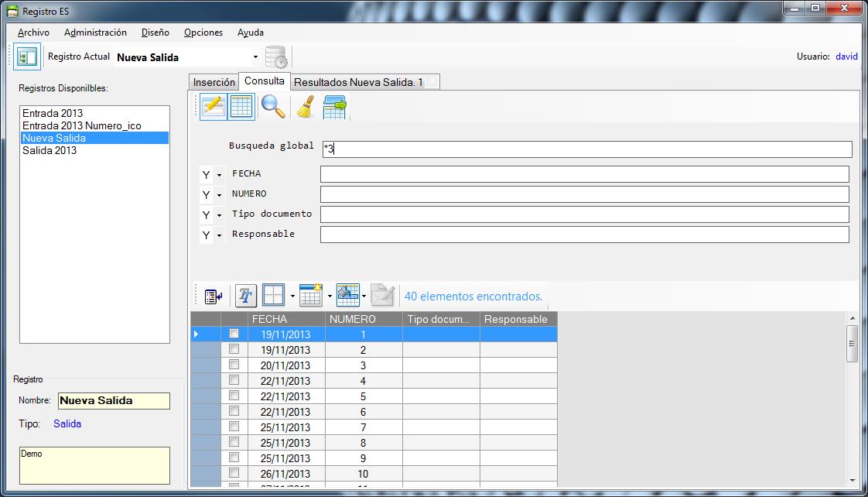Click the NUMERO column header

point(352,319)
